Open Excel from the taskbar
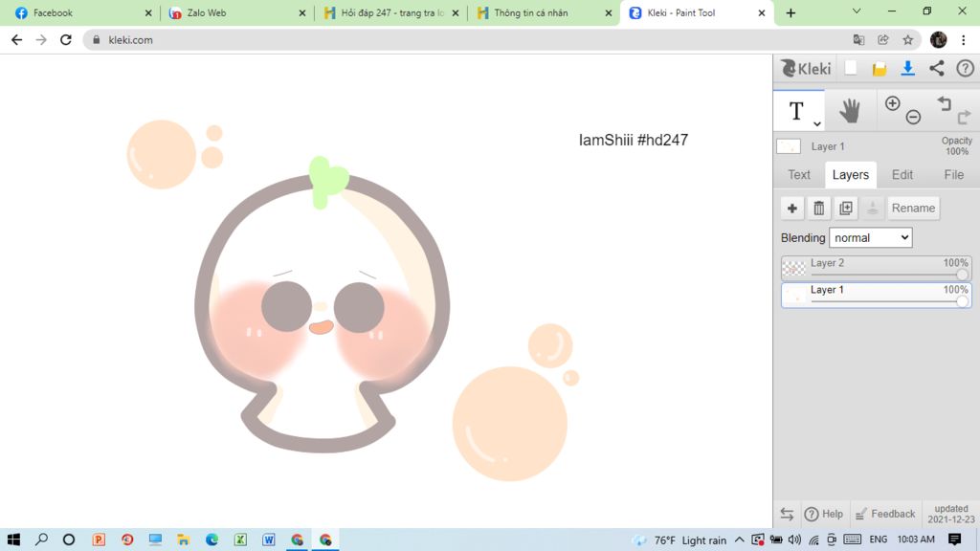The width and height of the screenshot is (980, 551). (x=240, y=540)
